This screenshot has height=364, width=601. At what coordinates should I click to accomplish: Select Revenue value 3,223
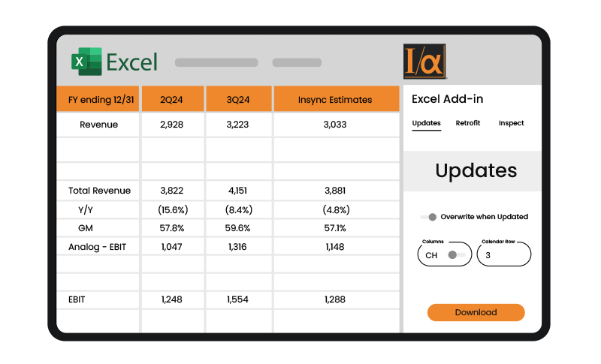237,125
